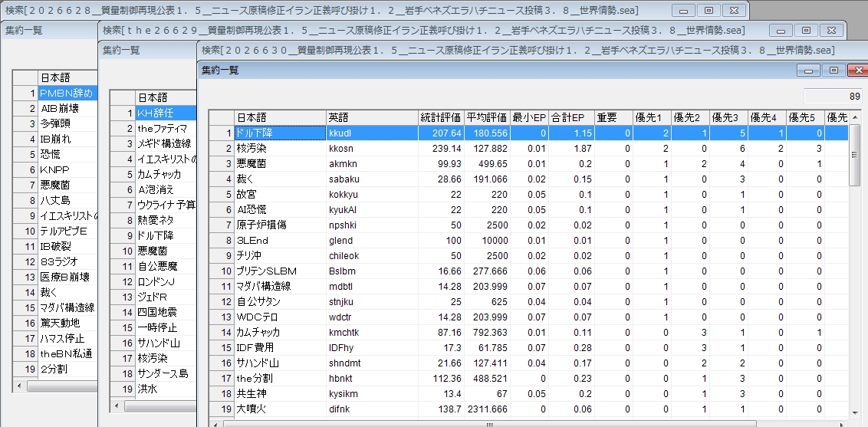The height and width of the screenshot is (427, 868).
Task: Restore the the26629 search window
Action: (x=806, y=31)
